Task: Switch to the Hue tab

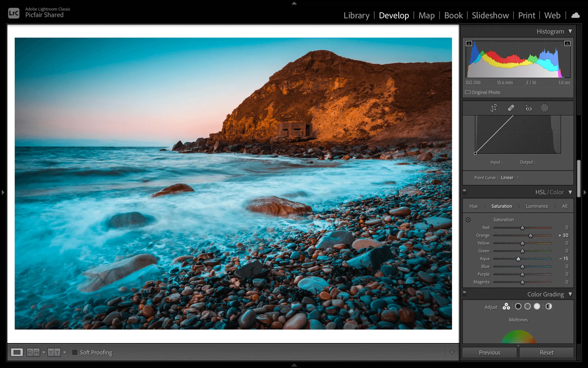Action: coord(473,206)
